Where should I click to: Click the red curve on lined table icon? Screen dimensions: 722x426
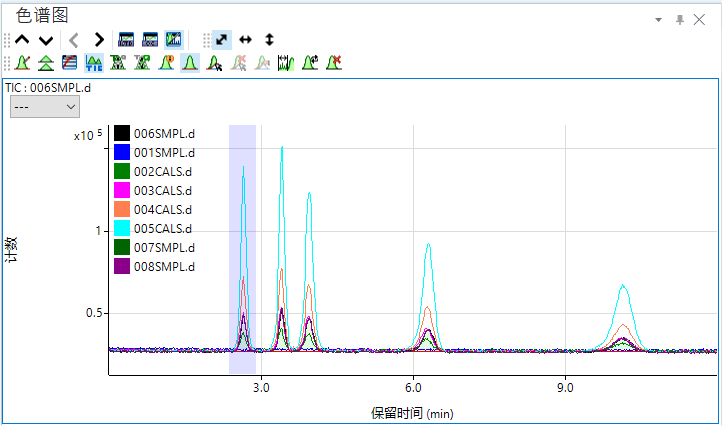[70, 63]
